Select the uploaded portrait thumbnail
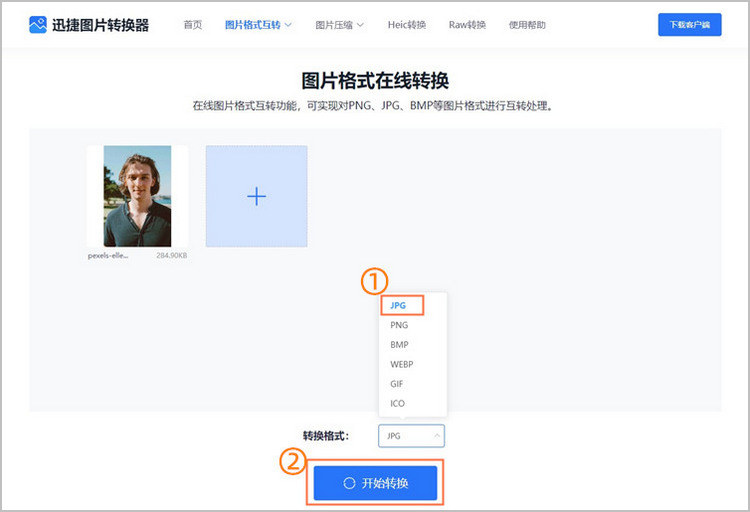750x512 pixels. (x=137, y=196)
